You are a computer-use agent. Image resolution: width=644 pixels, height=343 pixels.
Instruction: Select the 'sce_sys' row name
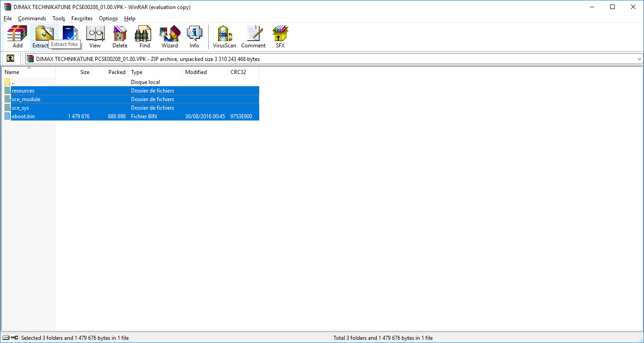(x=20, y=108)
